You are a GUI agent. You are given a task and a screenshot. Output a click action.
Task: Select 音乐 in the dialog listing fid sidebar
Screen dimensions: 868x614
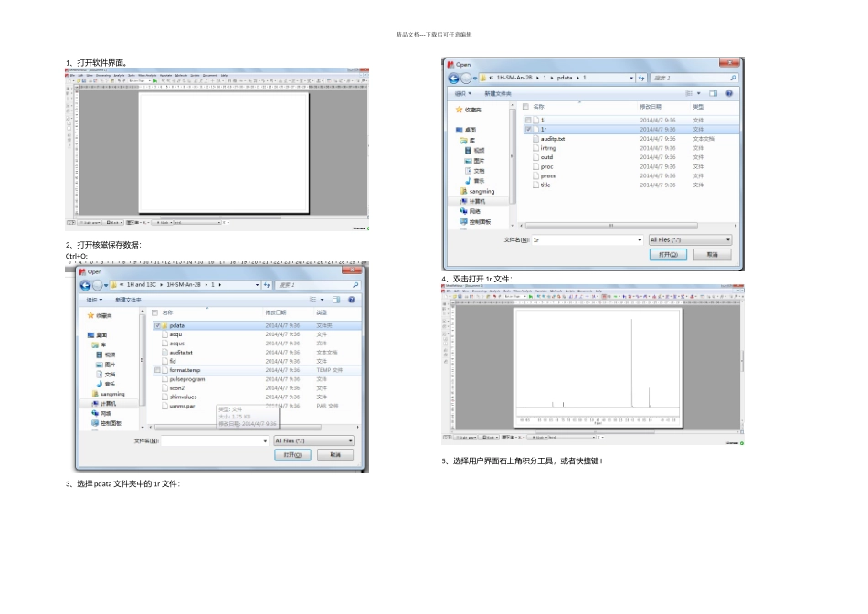point(106,384)
